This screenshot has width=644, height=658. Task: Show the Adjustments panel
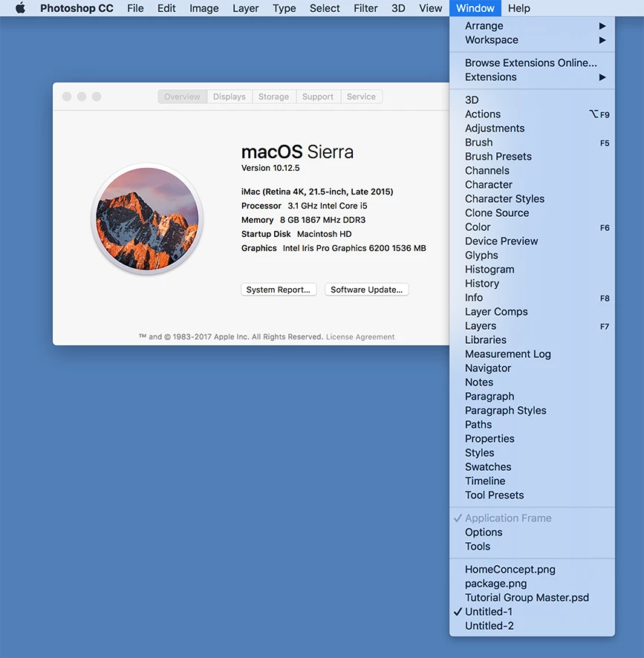pos(532,128)
